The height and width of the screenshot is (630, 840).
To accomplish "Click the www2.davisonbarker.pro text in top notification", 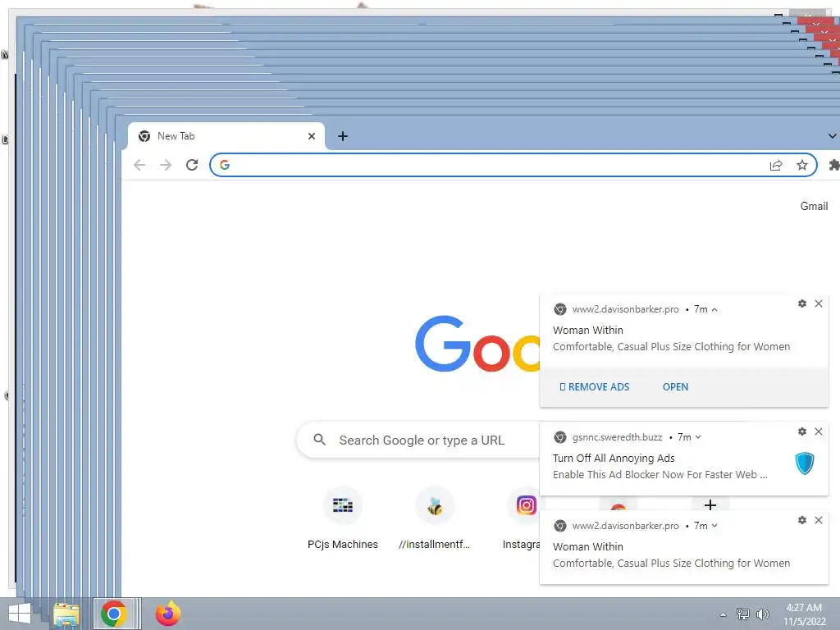I will pyautogui.click(x=625, y=309).
